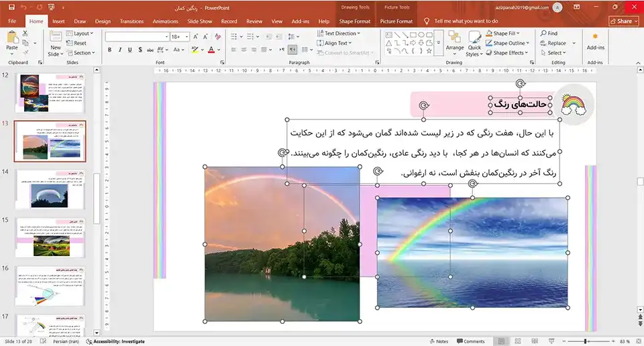The height and width of the screenshot is (346, 644).
Task: Select slide 12 thumbnail
Action: 50,93
